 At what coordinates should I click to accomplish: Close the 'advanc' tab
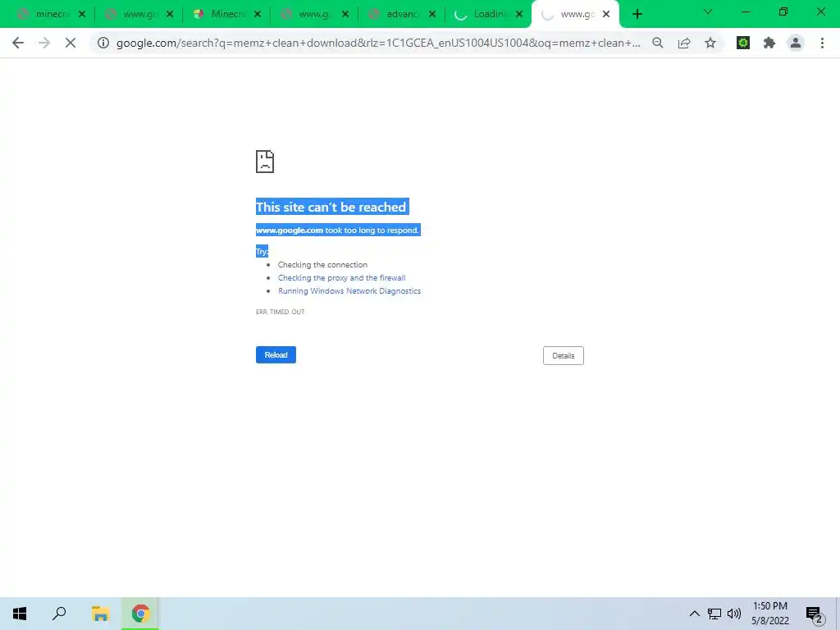click(432, 15)
